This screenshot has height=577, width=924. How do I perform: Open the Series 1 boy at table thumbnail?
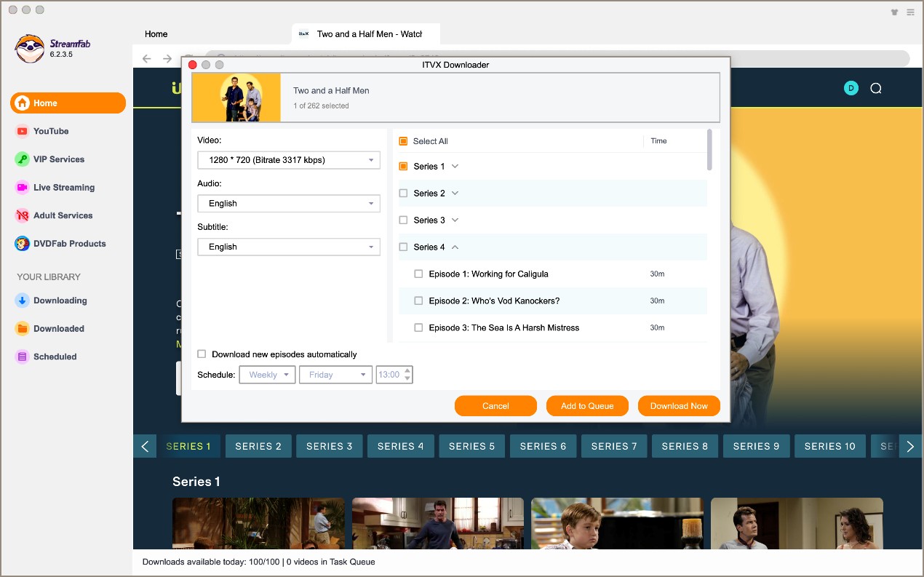[617, 523]
